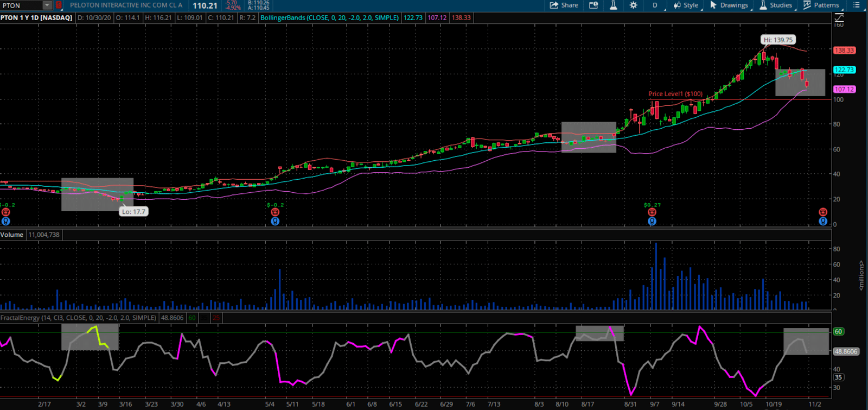The image size is (868, 410).
Task: Click the last price 110.21
Action: (x=205, y=5)
